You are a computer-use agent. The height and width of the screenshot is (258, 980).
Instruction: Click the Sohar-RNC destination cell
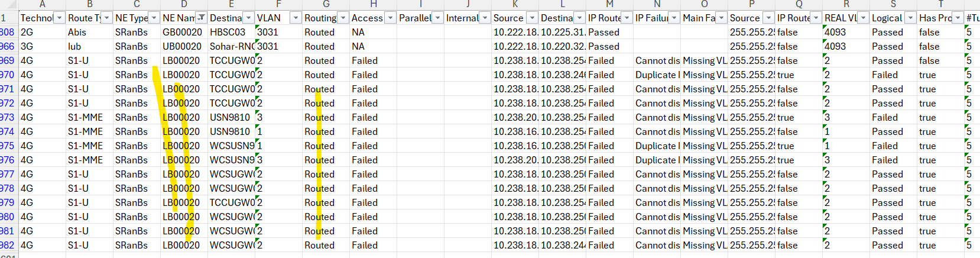click(231, 46)
